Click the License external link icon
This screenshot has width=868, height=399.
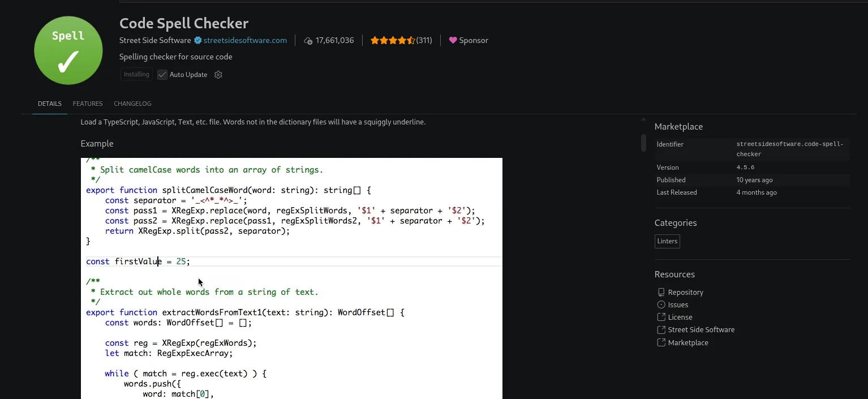point(661,317)
